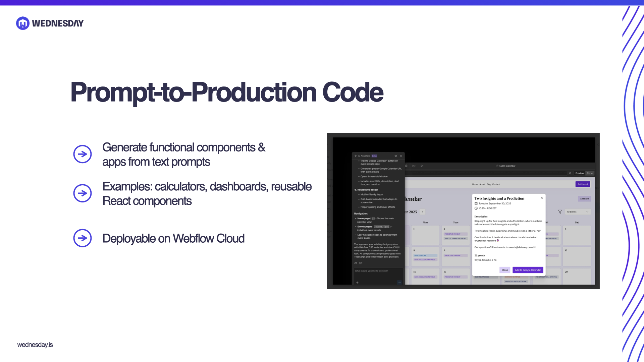Viewport: 644px width, 362px height.
Task: Click the Get Started button
Action: 583,184
